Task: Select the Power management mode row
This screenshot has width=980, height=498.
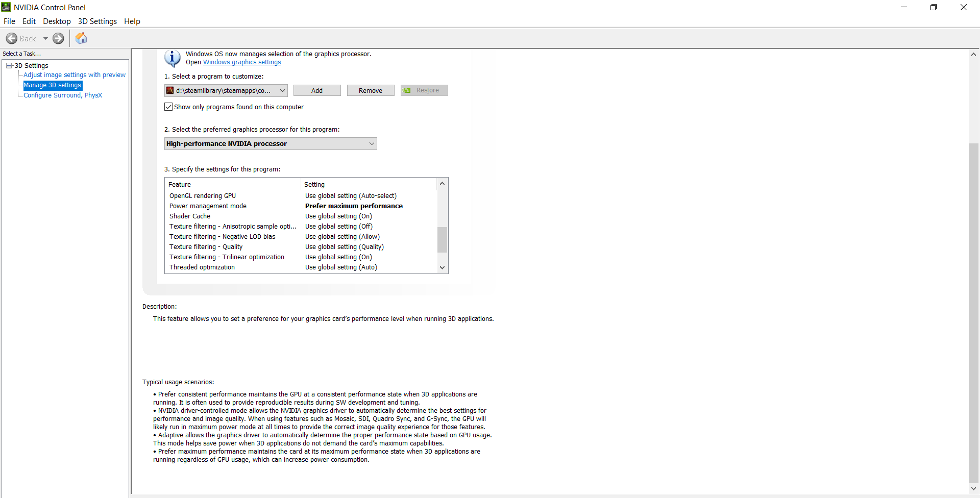Action: 301,206
